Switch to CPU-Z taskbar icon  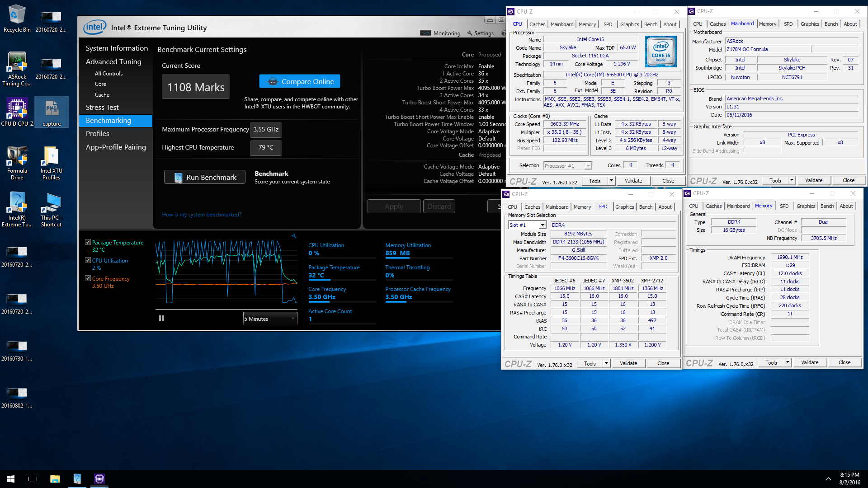tap(99, 479)
